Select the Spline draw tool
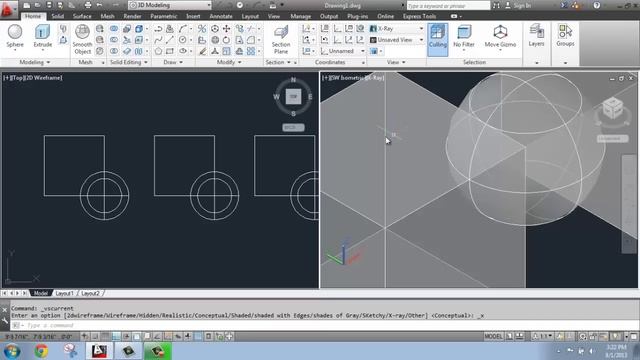The height and width of the screenshot is (360, 640). (158, 40)
